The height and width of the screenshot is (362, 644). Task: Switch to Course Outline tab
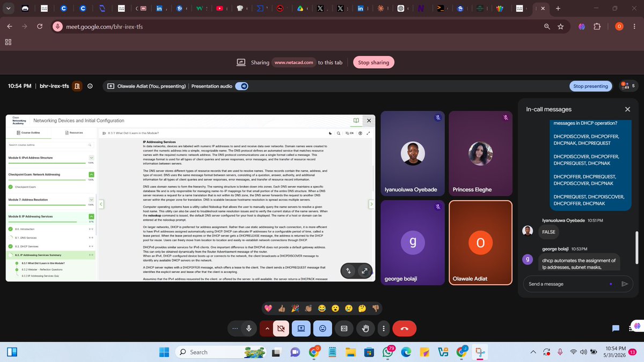(28, 132)
